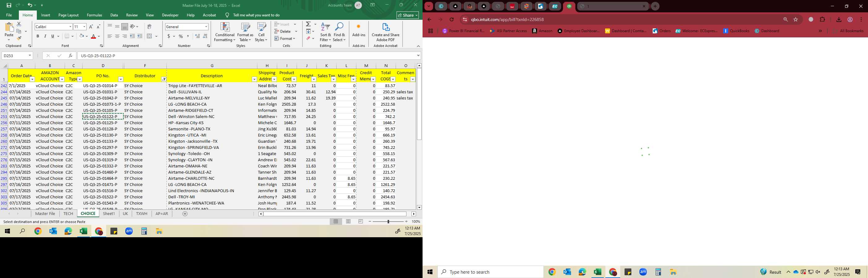Click the Share button in Excel

(408, 15)
